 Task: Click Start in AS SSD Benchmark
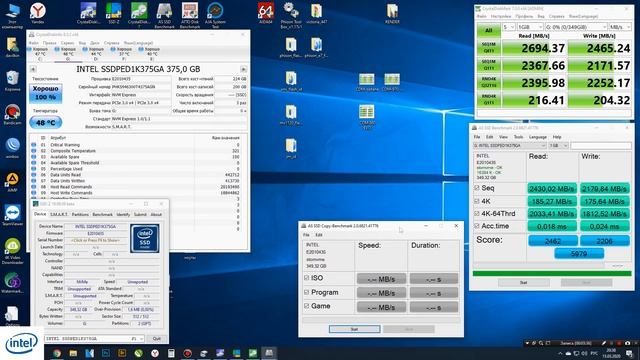click(523, 282)
